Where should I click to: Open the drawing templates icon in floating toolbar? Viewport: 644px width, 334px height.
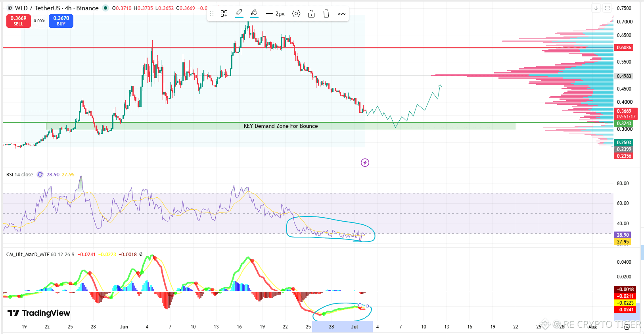click(224, 14)
